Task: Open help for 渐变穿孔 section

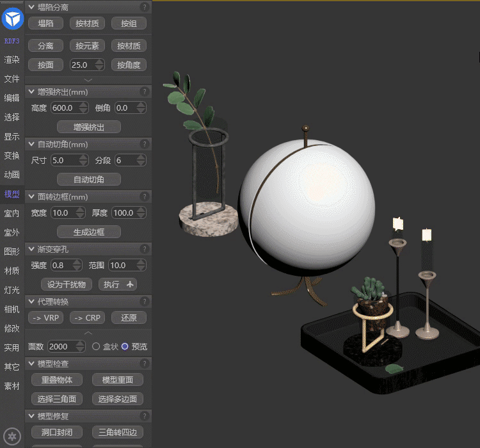Action: coord(144,249)
